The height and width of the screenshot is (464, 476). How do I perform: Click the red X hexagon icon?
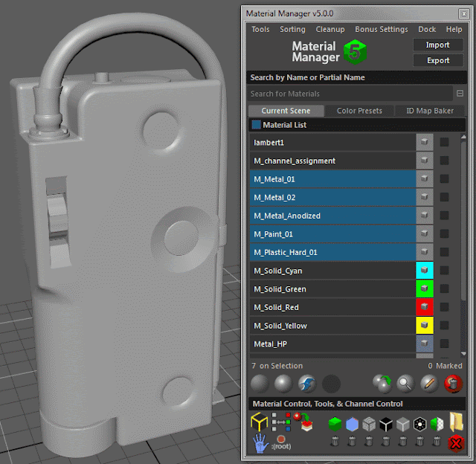[x=456, y=443]
